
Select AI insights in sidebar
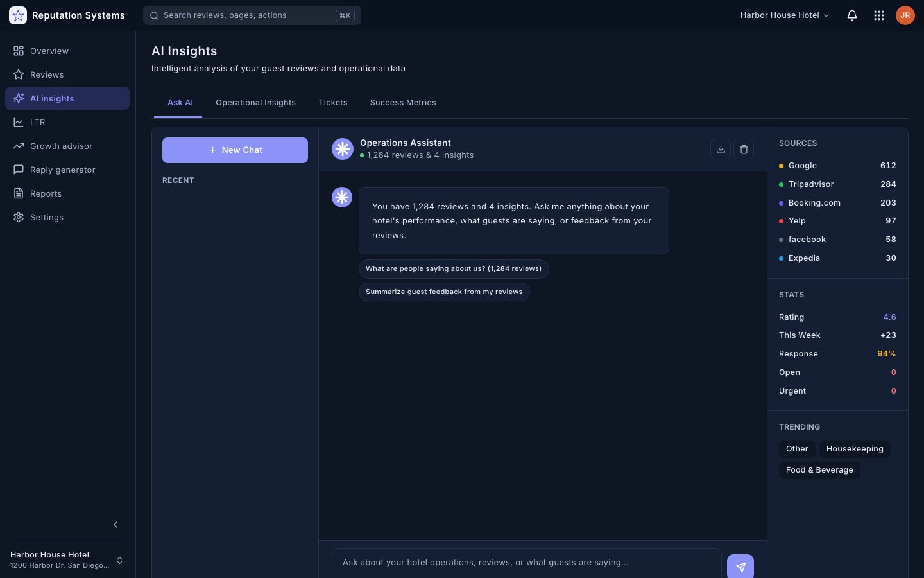[x=67, y=98]
